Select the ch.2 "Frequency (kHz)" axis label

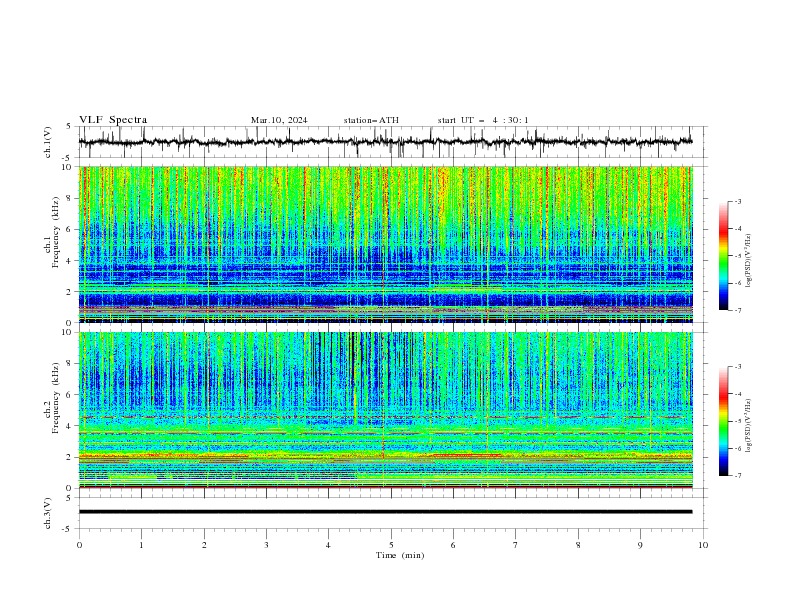[56, 398]
